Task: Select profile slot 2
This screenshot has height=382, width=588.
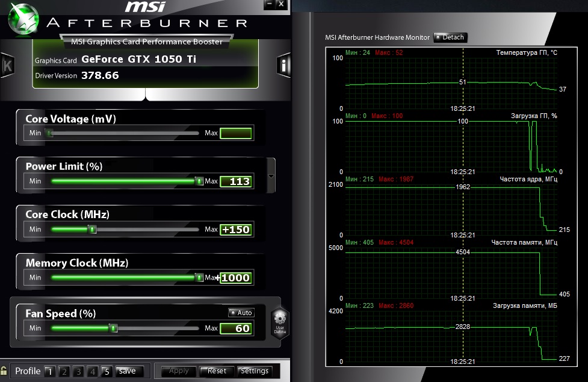Action: pyautogui.click(x=64, y=371)
